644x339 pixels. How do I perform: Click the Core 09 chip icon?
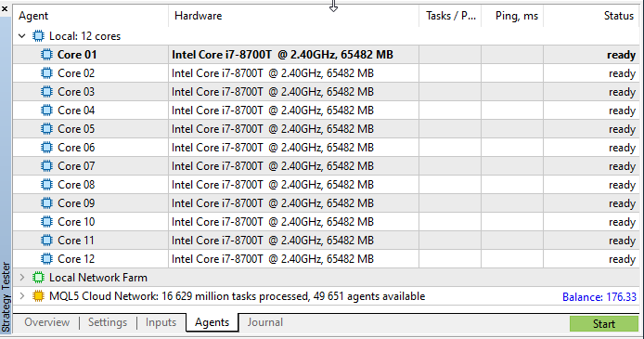(46, 203)
